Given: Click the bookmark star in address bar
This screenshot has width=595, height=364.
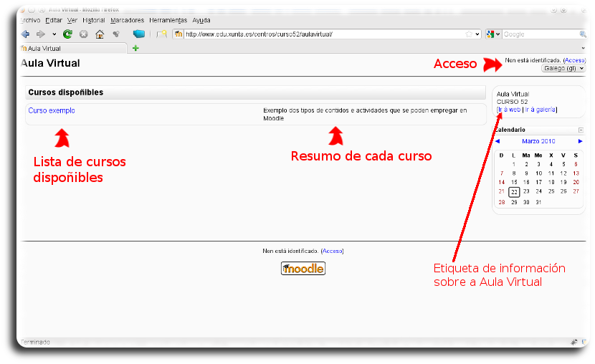Looking at the screenshot, I should tap(469, 34).
